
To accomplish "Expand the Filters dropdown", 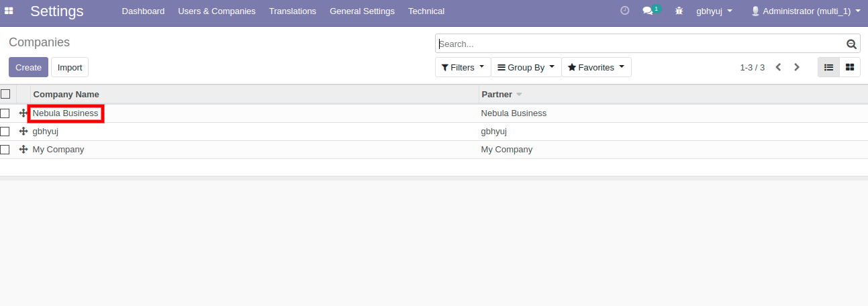I will pyautogui.click(x=463, y=67).
